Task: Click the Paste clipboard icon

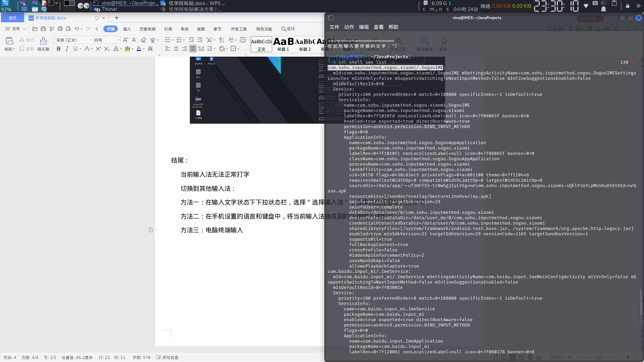Action: (9, 41)
